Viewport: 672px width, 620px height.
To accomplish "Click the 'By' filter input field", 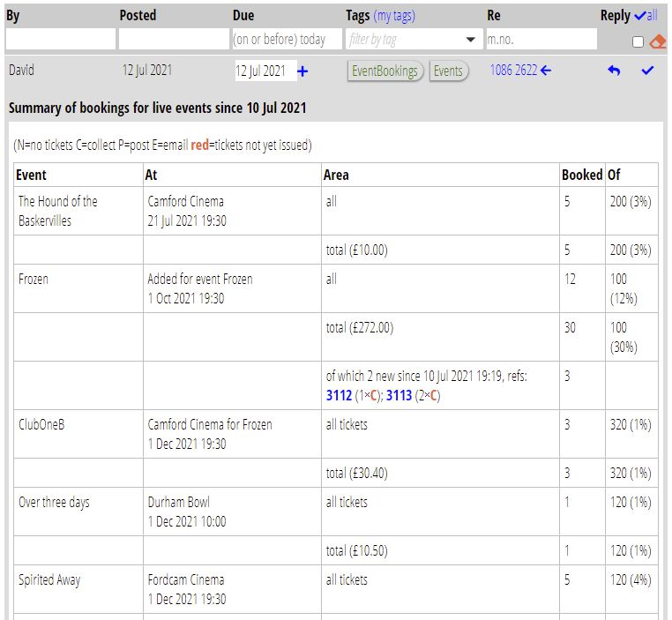I will coord(61,39).
